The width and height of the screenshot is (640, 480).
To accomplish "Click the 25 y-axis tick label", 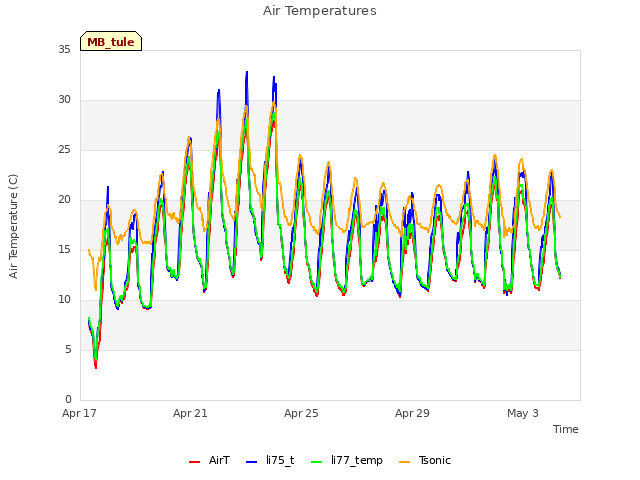I will click(x=64, y=149).
